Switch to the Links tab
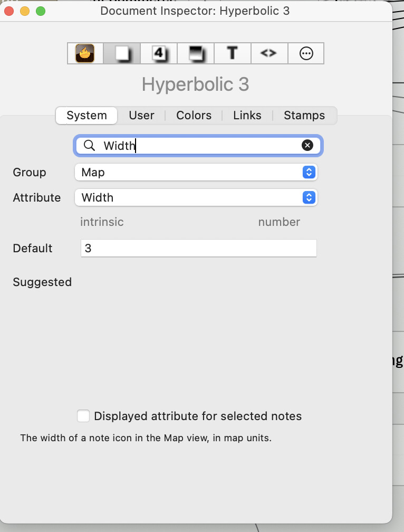 [x=247, y=116]
